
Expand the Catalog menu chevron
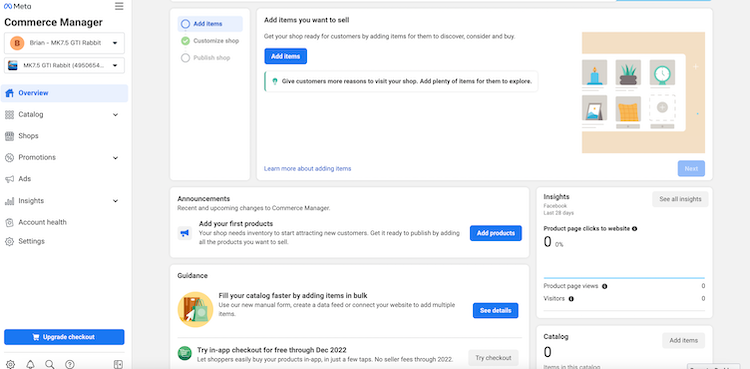(115, 115)
